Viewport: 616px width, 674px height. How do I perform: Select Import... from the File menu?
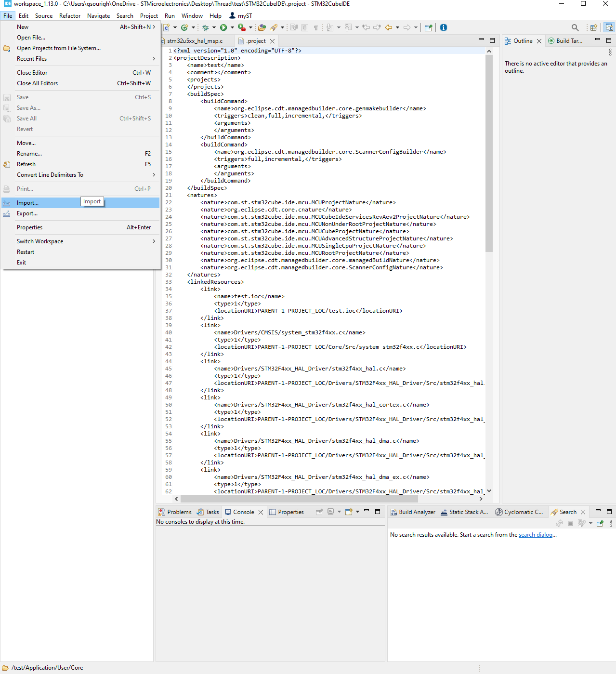[27, 202]
